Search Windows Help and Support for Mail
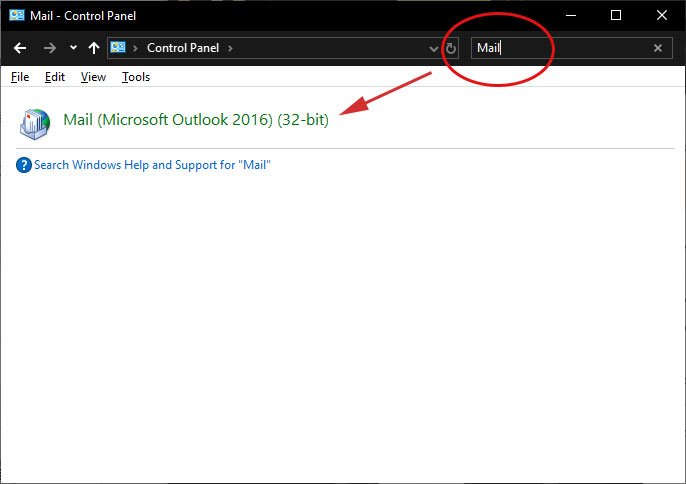686x484 pixels. [152, 165]
